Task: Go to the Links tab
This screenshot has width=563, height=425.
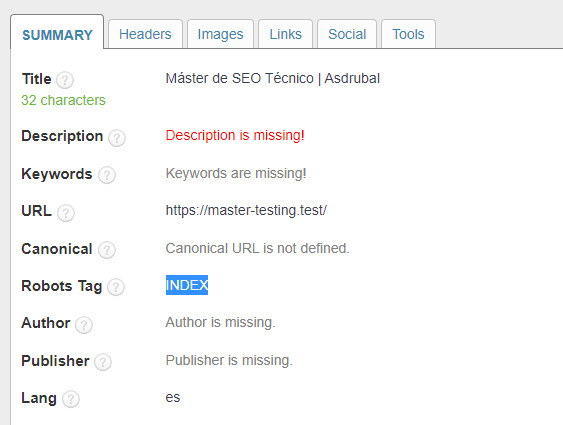Action: pyautogui.click(x=285, y=34)
